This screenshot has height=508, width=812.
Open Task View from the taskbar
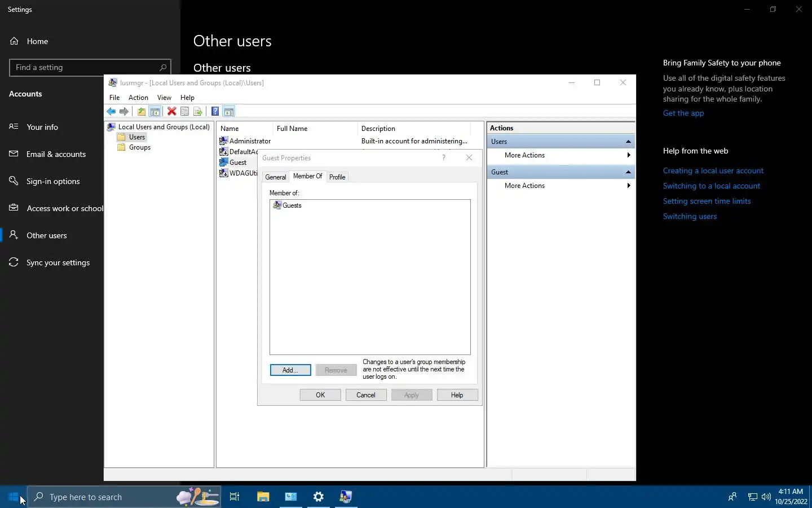tap(235, 497)
